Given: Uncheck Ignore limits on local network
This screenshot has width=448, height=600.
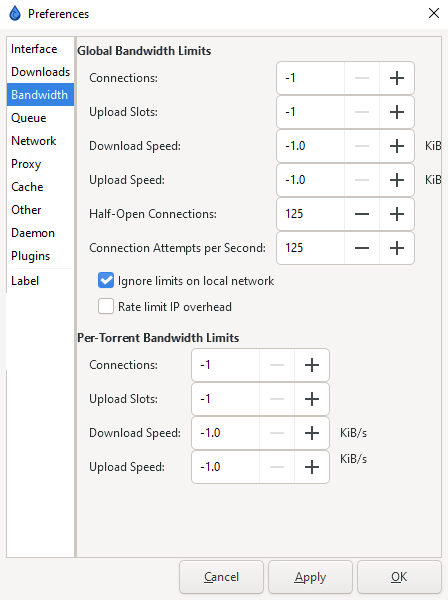Looking at the screenshot, I should coord(106,280).
